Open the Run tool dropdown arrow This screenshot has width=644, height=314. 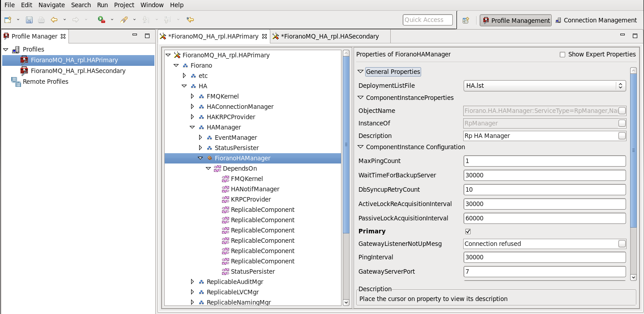click(x=112, y=20)
